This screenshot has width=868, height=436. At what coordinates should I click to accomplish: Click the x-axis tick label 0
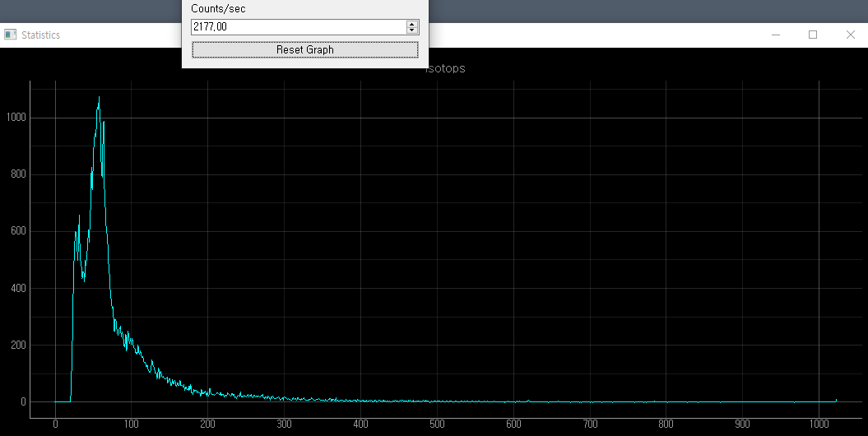55,424
